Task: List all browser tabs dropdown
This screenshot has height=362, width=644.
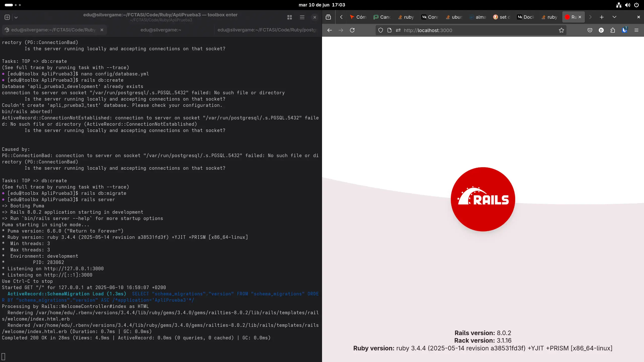Action: point(614,17)
